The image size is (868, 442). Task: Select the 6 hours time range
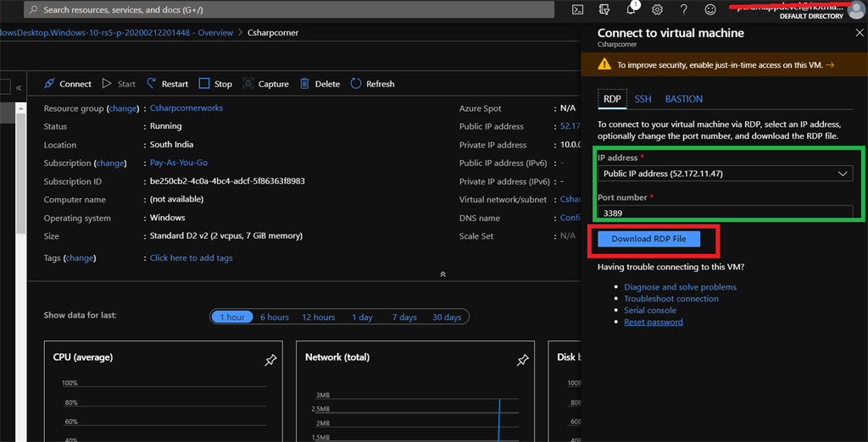275,317
